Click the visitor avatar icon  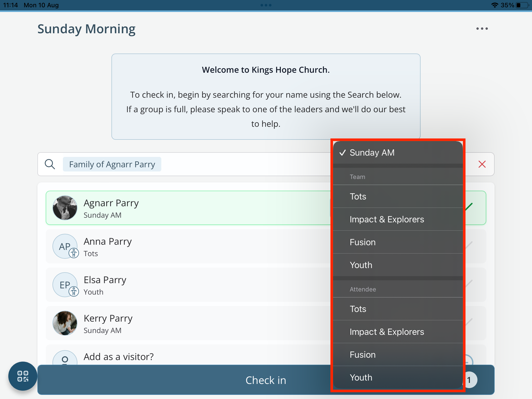pyautogui.click(x=65, y=358)
